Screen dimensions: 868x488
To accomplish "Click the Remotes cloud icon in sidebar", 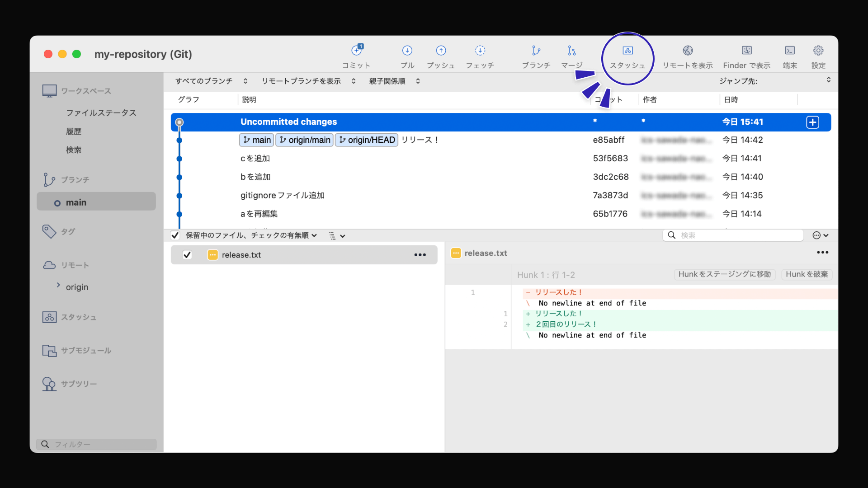I will click(x=49, y=265).
